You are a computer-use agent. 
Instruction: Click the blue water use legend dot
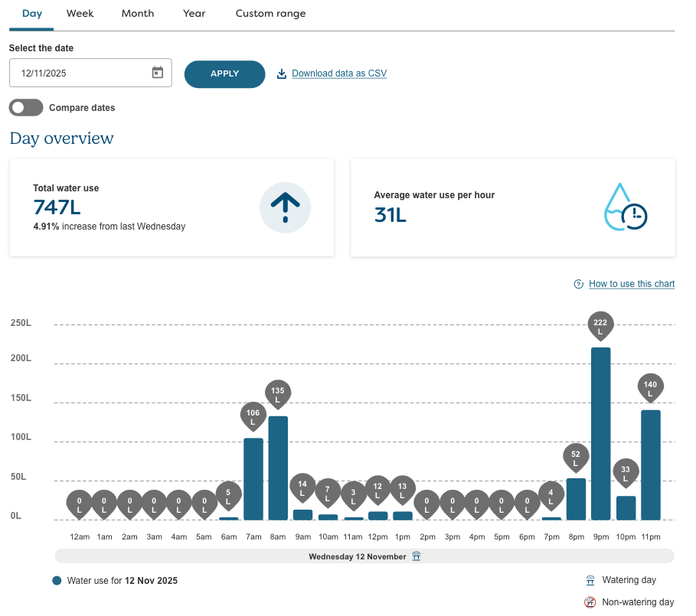pyautogui.click(x=55, y=581)
